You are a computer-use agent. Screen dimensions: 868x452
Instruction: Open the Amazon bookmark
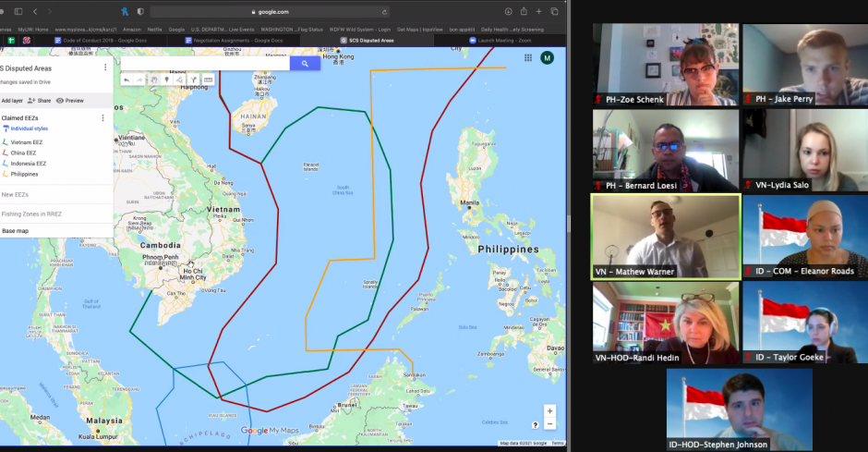(x=132, y=30)
